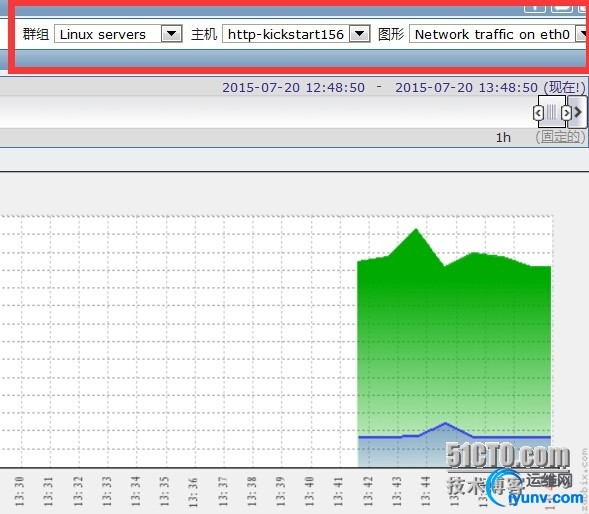Click the right handle of the time slider

coord(566,112)
